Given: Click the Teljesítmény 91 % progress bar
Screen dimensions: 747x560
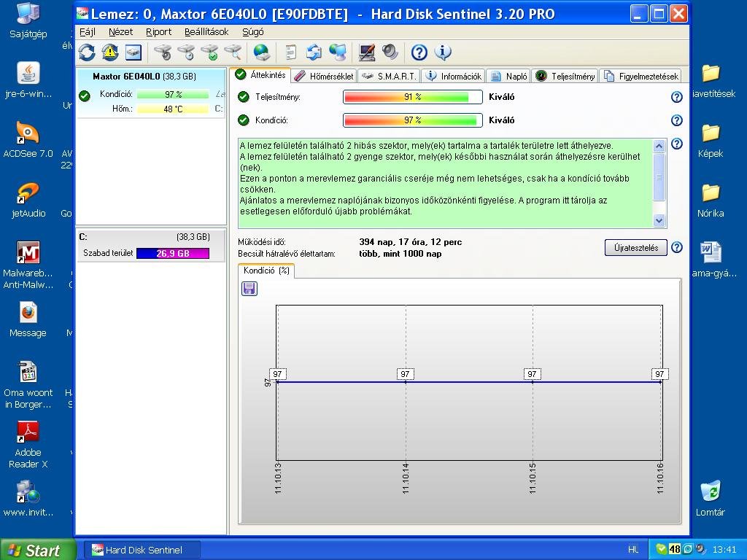Looking at the screenshot, I should point(413,97).
